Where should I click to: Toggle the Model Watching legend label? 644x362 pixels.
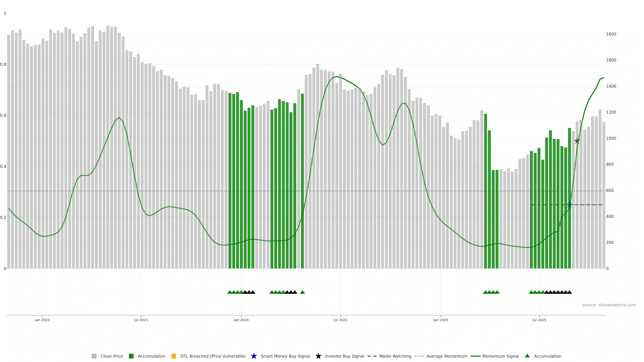395,356
